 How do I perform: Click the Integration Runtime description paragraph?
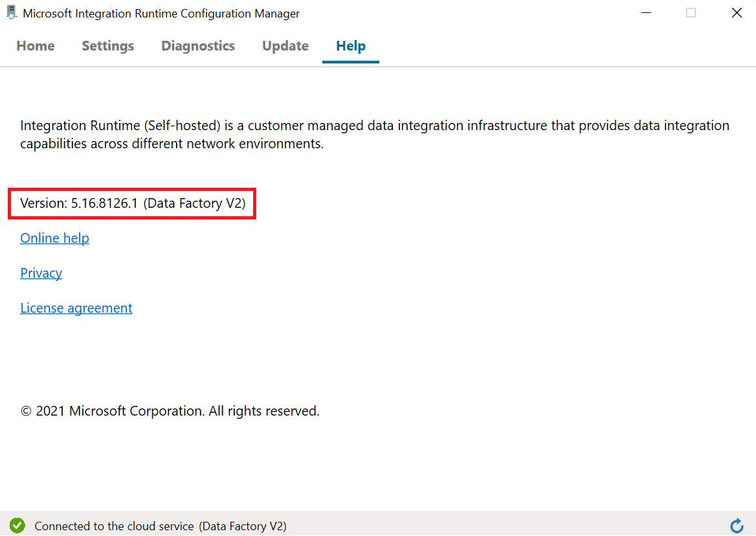click(374, 134)
